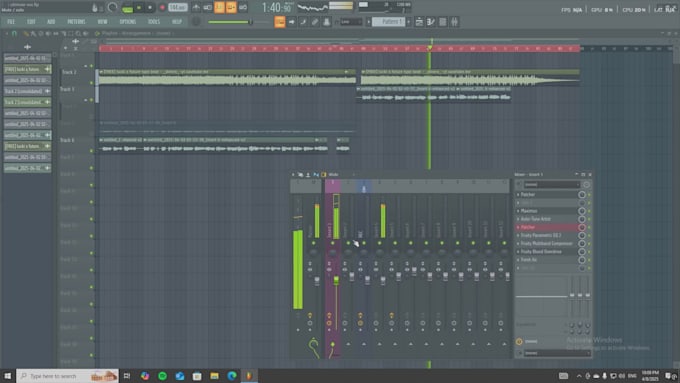The width and height of the screenshot is (680, 383).
Task: Click the tempo BPM display
Action: pos(177,7)
